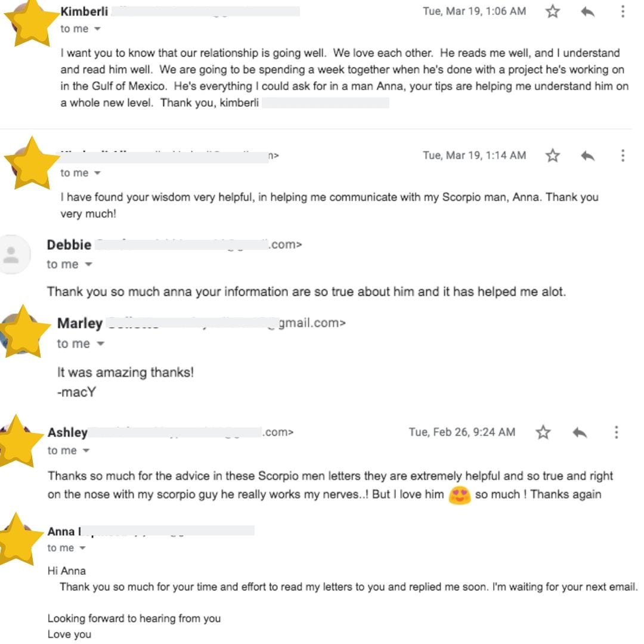Open more options for 1:06 AM email

pos(623,11)
